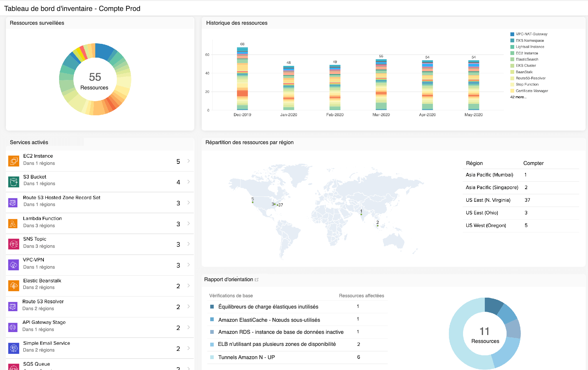Screen dimensions: 588x370
Task: Click the Mar-2020 stacked bar
Action: coord(381,85)
